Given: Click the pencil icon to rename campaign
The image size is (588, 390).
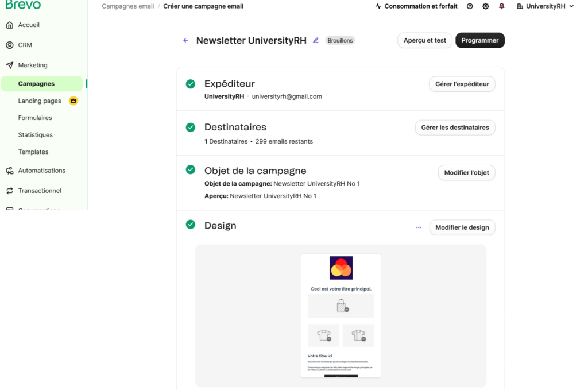Looking at the screenshot, I should click(x=315, y=40).
